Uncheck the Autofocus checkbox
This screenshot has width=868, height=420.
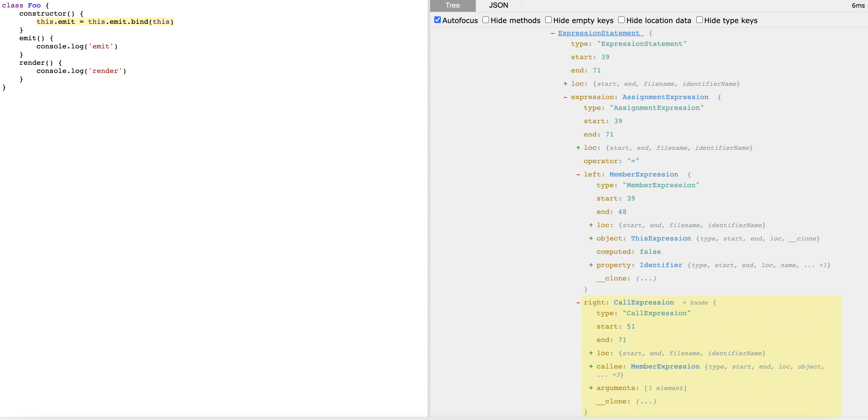(x=438, y=20)
